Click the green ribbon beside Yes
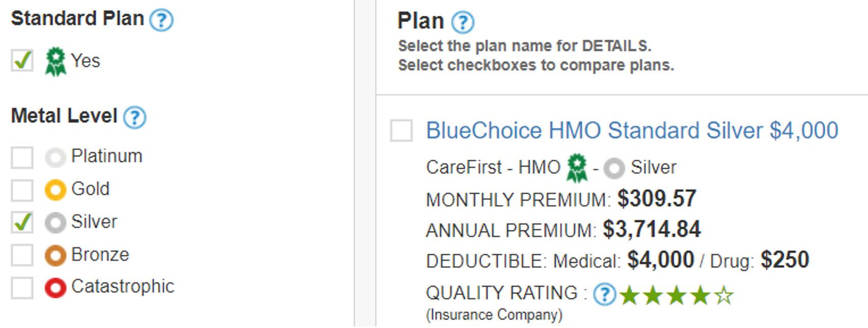The image size is (868, 328). 55,62
